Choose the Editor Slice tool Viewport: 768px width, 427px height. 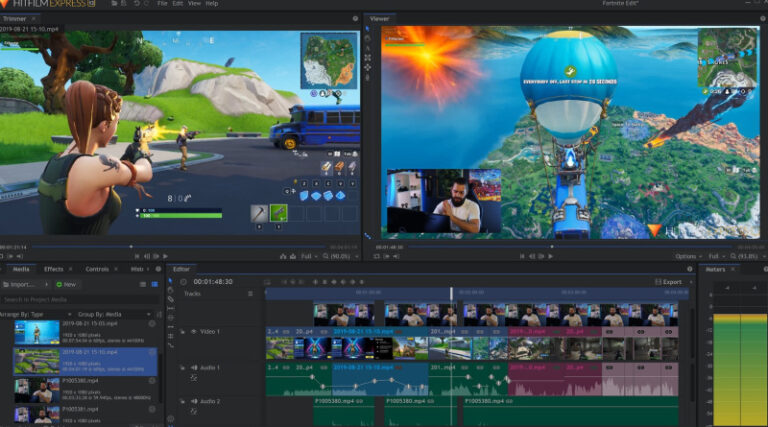tap(170, 299)
